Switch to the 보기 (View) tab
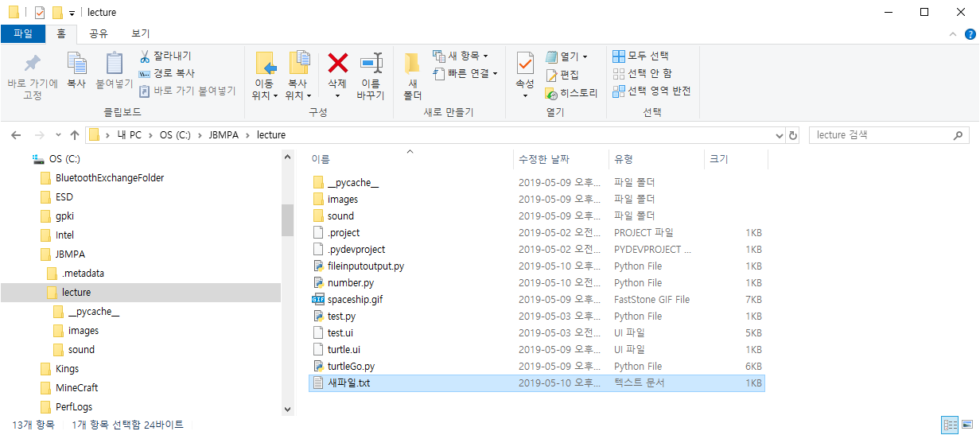980x435 pixels. pos(140,33)
